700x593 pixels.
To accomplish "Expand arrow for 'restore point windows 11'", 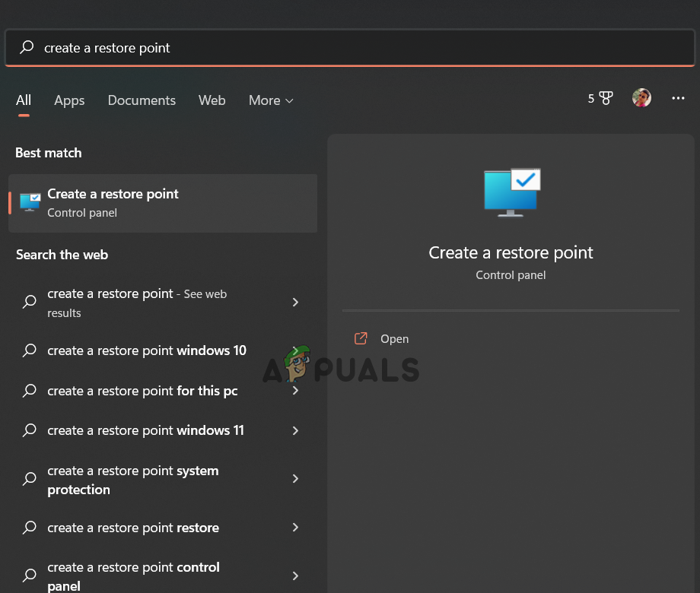I will pyautogui.click(x=295, y=430).
